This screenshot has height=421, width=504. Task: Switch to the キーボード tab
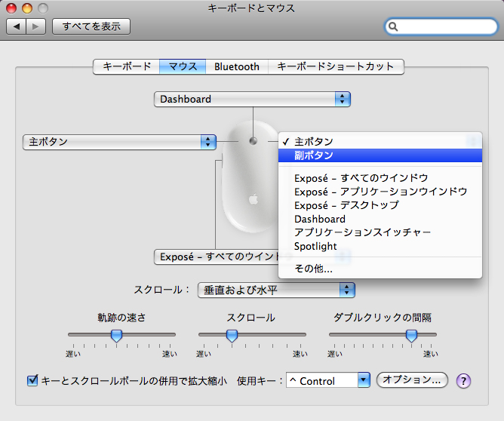coord(127,66)
